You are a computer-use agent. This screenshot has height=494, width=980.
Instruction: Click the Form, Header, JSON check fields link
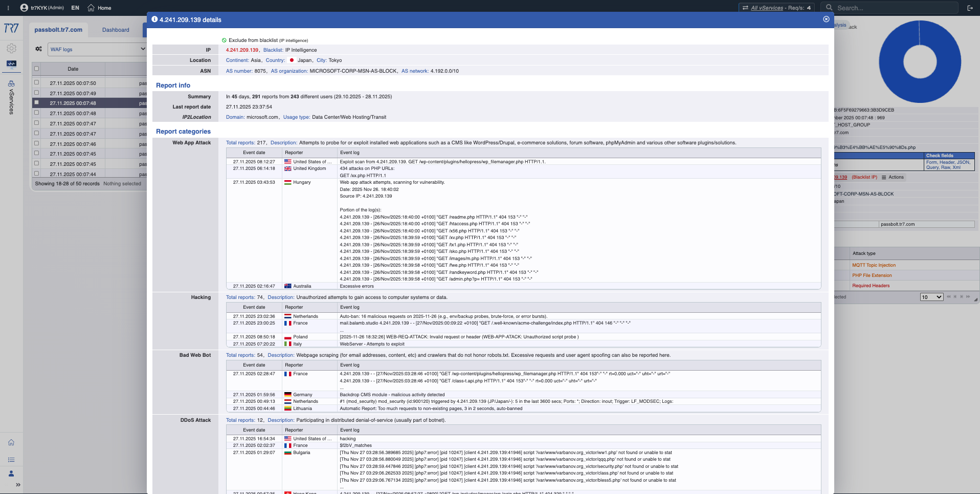click(948, 165)
